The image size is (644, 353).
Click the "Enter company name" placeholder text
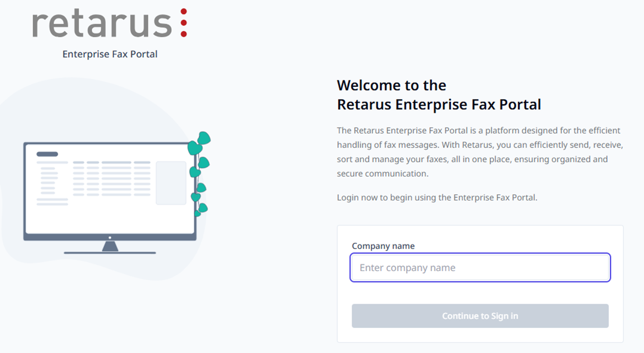coord(408,268)
